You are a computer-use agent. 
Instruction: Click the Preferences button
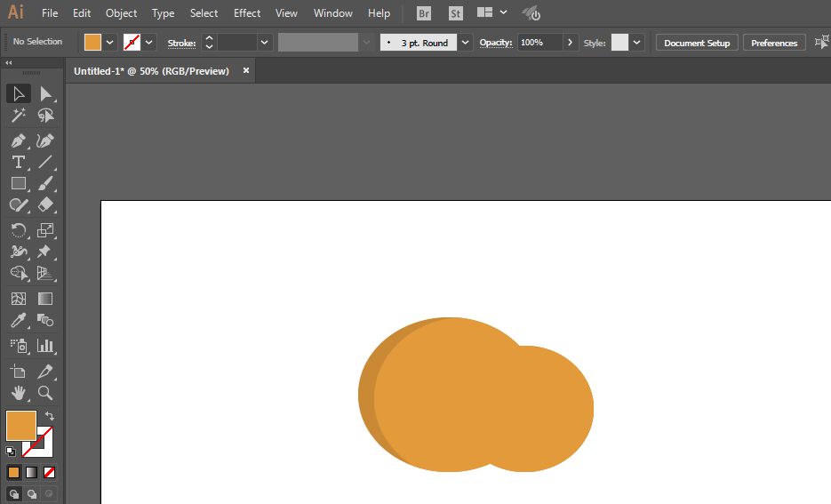point(774,43)
